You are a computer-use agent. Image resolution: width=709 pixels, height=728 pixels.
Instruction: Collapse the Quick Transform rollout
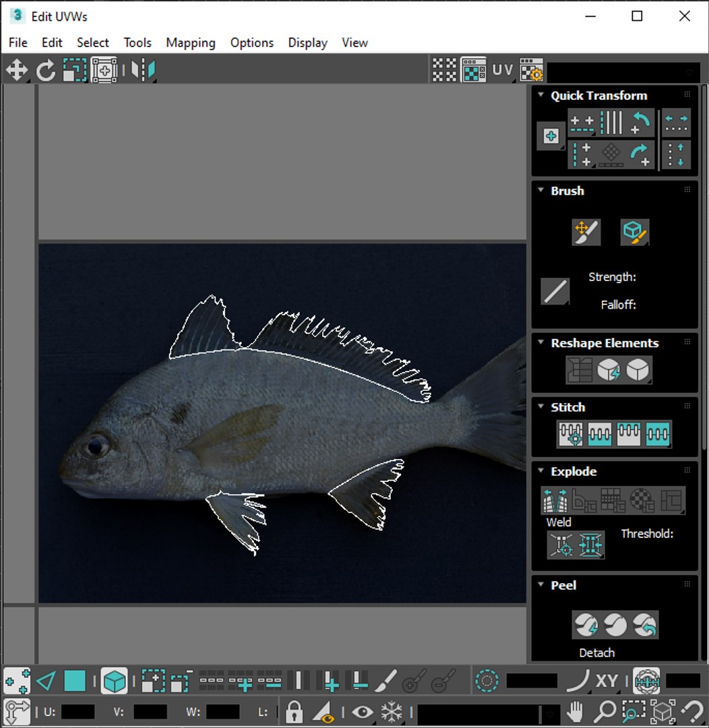541,95
